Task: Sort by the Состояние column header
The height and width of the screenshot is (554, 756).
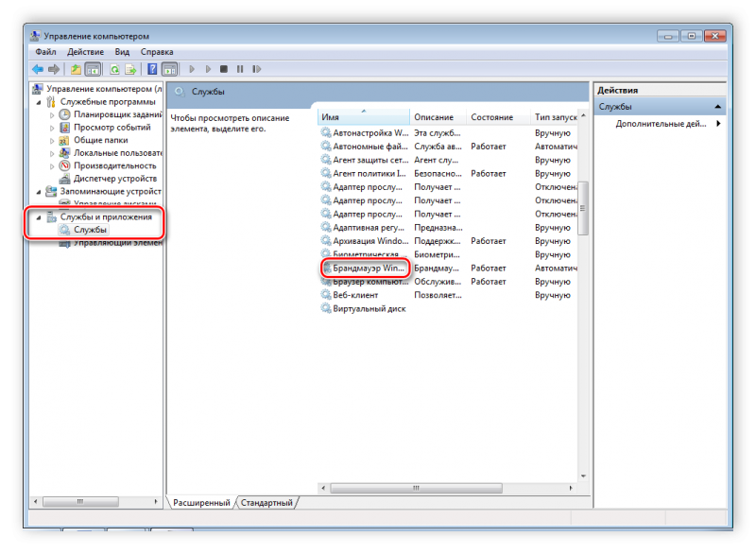Action: (x=499, y=117)
